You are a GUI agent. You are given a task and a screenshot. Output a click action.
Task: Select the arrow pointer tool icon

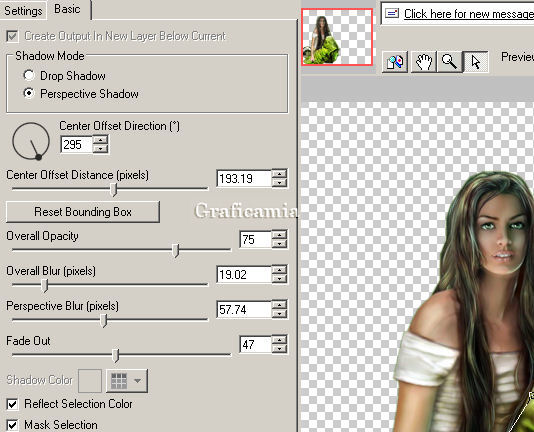click(x=476, y=62)
